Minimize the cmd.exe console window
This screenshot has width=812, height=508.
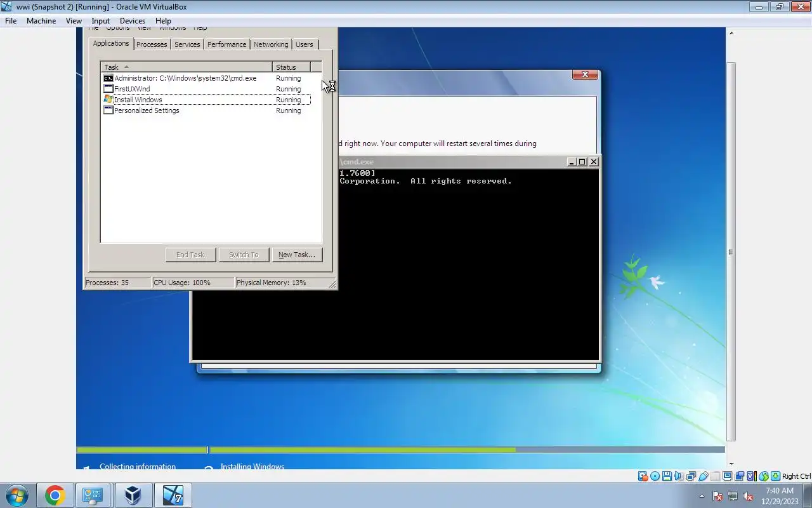point(571,162)
